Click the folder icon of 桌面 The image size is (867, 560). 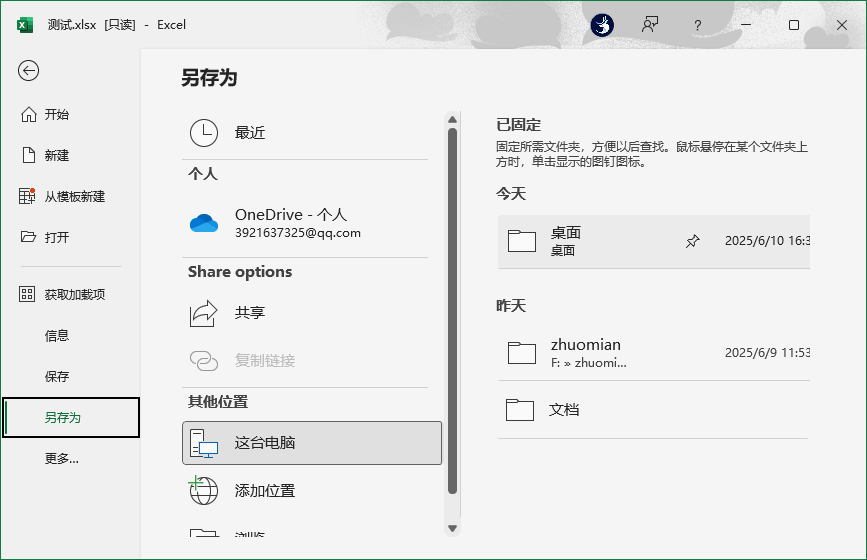522,241
